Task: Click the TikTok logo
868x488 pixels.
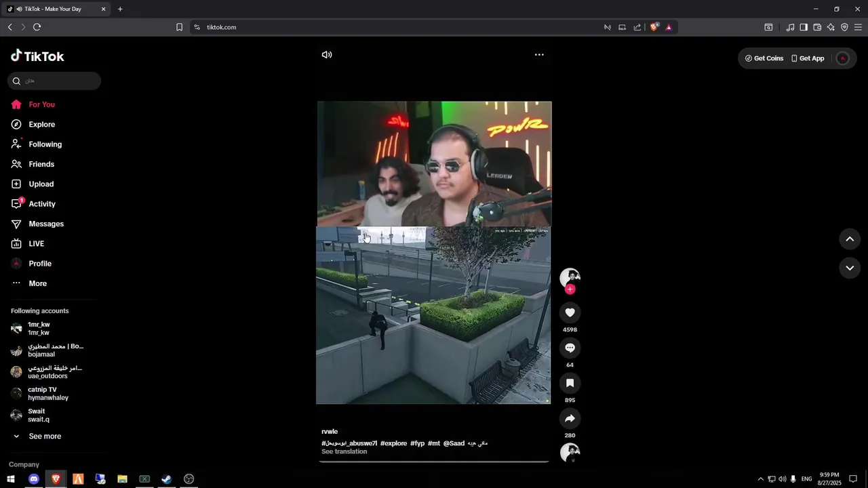Action: click(37, 56)
